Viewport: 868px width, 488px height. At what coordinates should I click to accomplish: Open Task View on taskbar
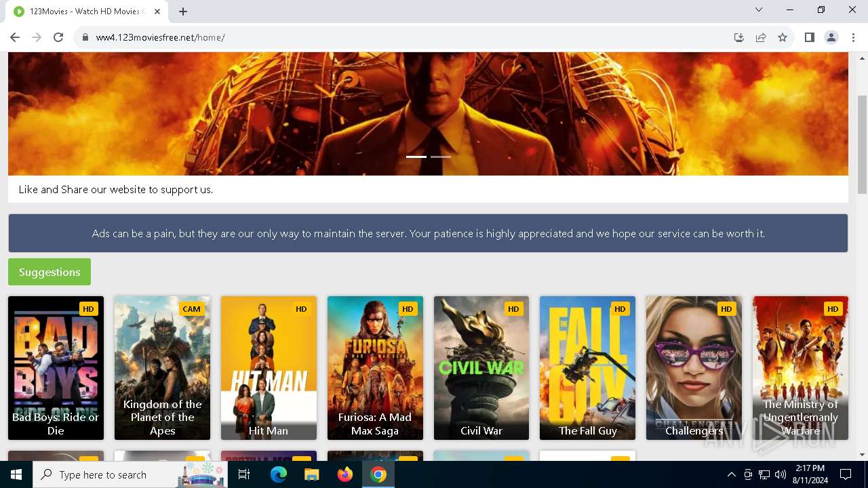(244, 474)
